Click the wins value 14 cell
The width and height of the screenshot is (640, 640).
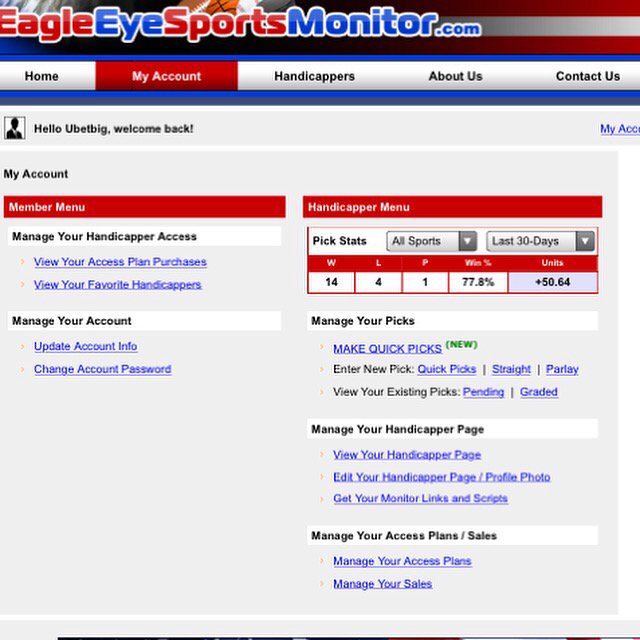coord(331,282)
